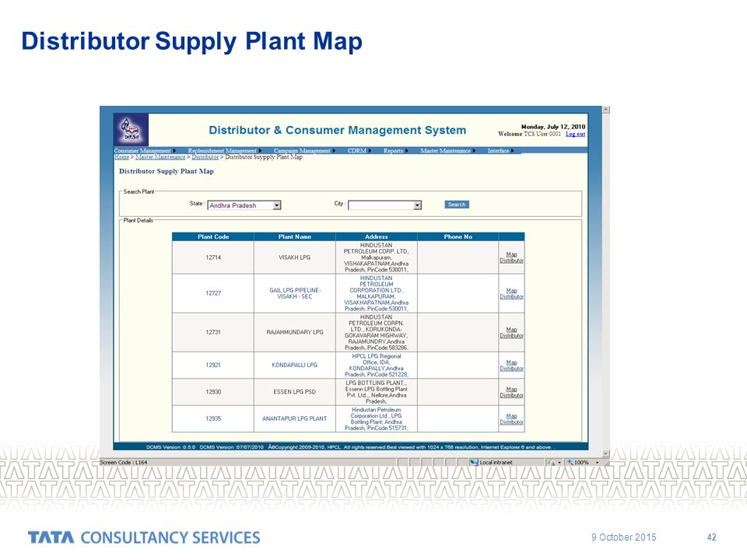Map Distributor for ANANTAPUR LPG PLANT

(512, 419)
